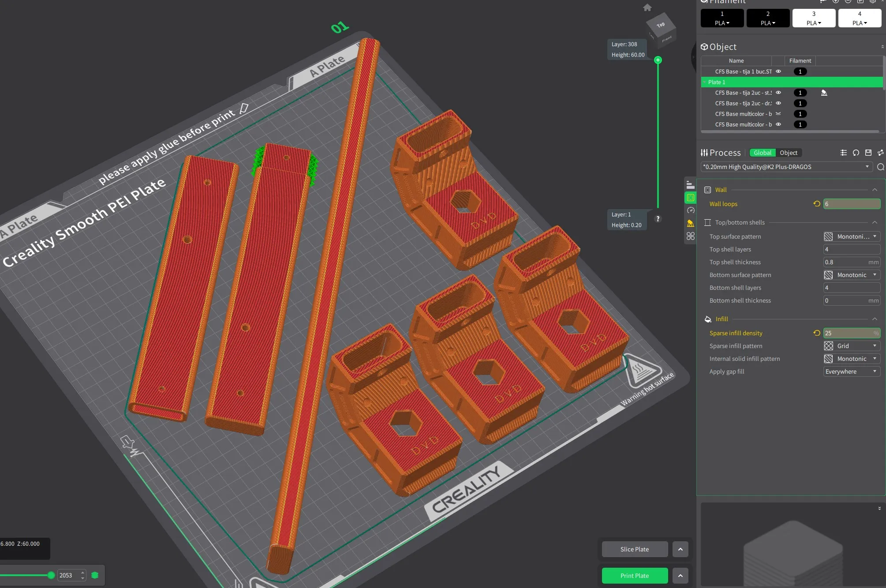Open filament 2 PLA dropdown
This screenshot has height=588, width=886.
coord(768,23)
